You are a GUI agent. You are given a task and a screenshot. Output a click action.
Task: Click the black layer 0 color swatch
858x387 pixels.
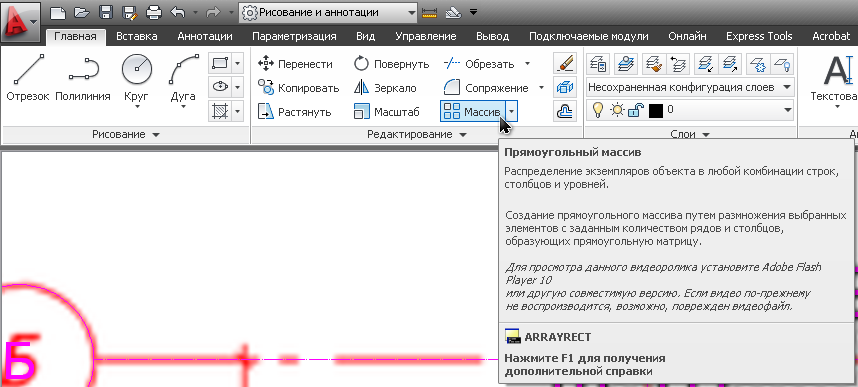pos(656,111)
